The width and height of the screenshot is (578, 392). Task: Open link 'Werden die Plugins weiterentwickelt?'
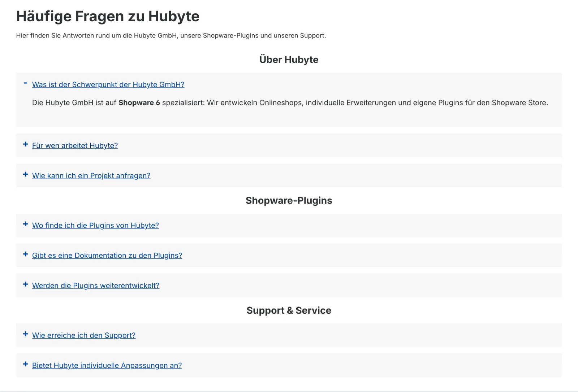point(96,286)
